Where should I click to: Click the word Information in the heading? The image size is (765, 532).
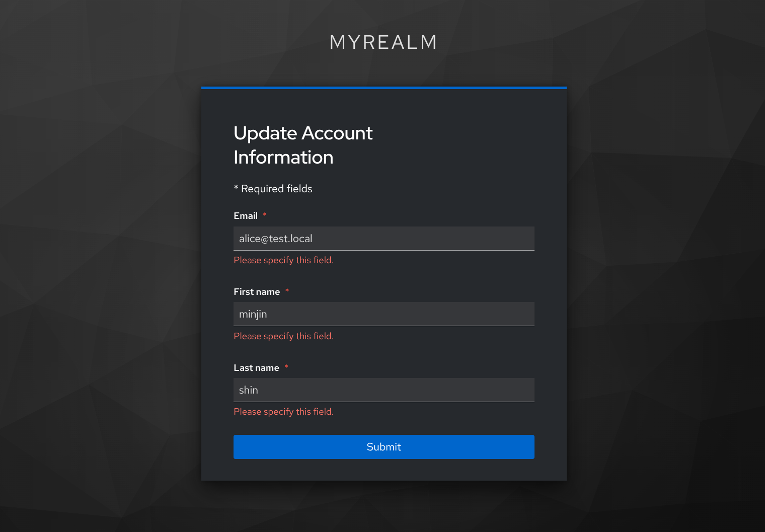(x=283, y=157)
